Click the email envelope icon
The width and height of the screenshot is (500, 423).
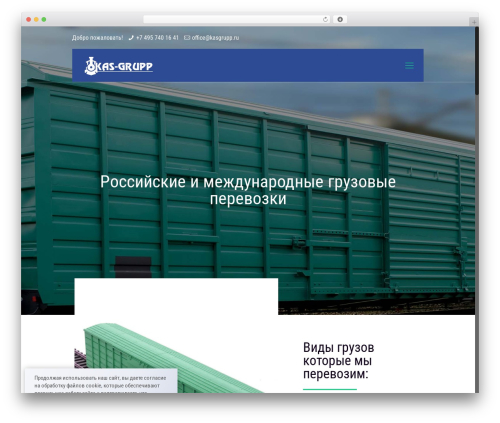[x=187, y=38]
